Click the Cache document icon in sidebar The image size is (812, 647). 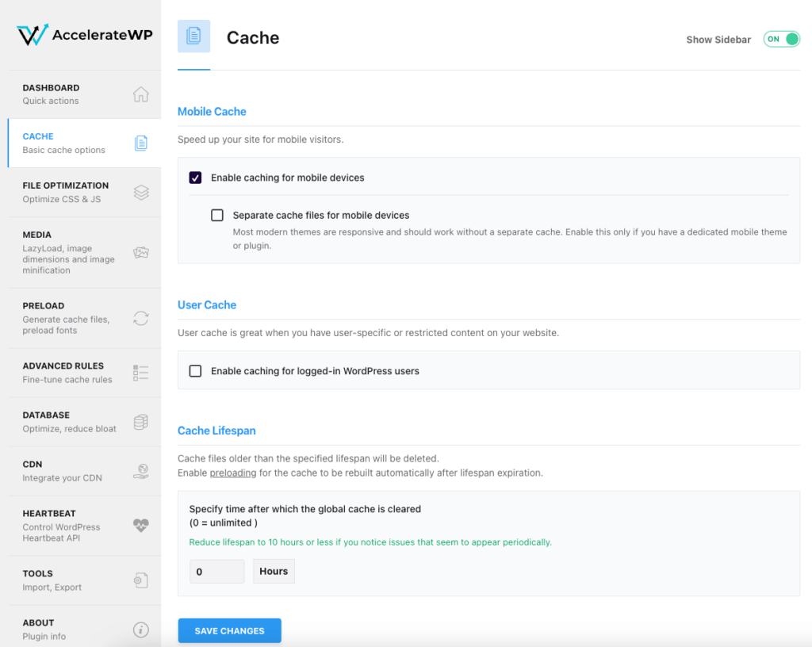pyautogui.click(x=141, y=143)
